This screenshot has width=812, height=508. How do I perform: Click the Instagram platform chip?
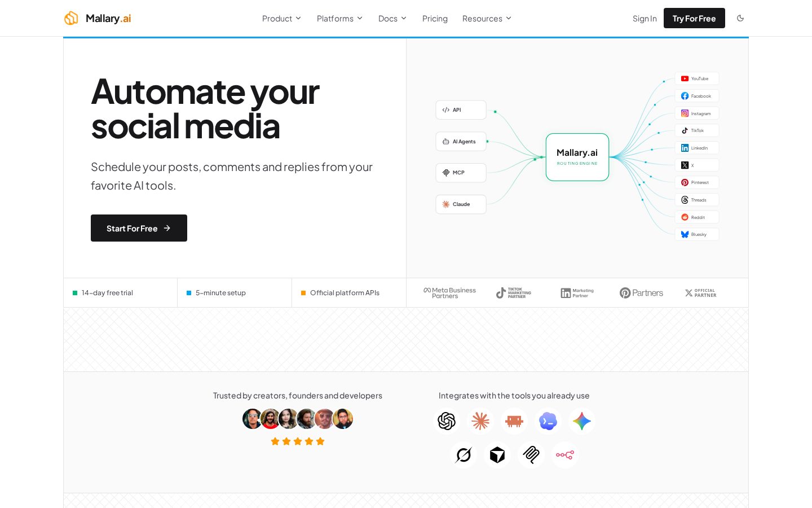pos(696,113)
